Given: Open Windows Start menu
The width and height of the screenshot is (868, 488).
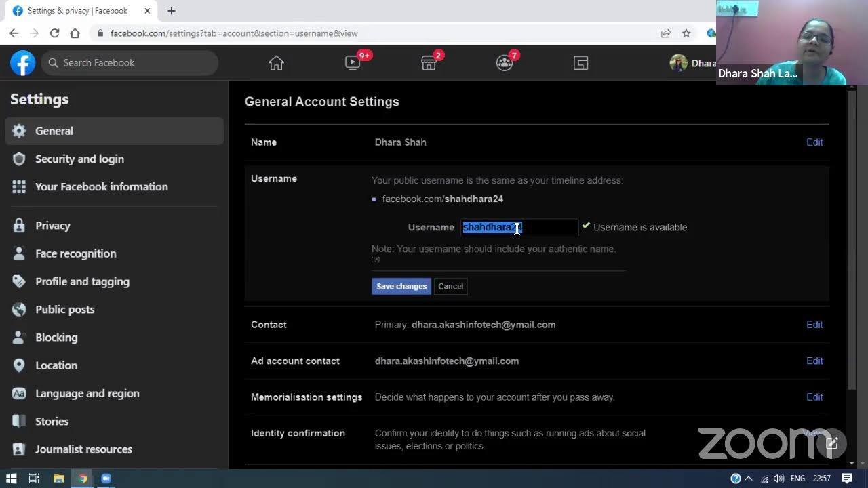Looking at the screenshot, I should tap(11, 479).
